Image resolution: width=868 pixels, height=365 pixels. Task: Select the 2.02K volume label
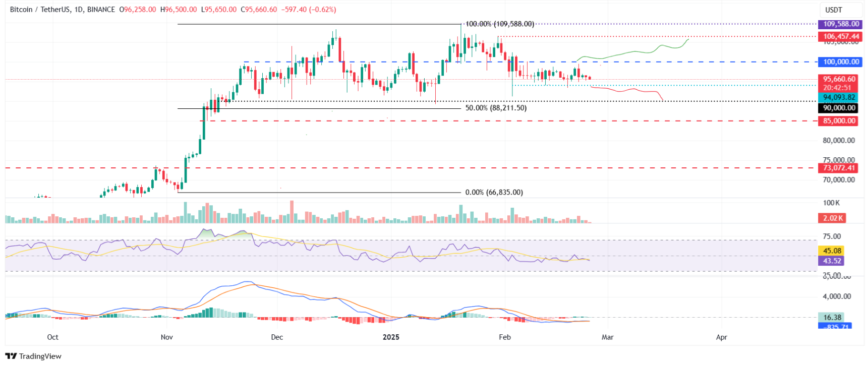coord(833,218)
